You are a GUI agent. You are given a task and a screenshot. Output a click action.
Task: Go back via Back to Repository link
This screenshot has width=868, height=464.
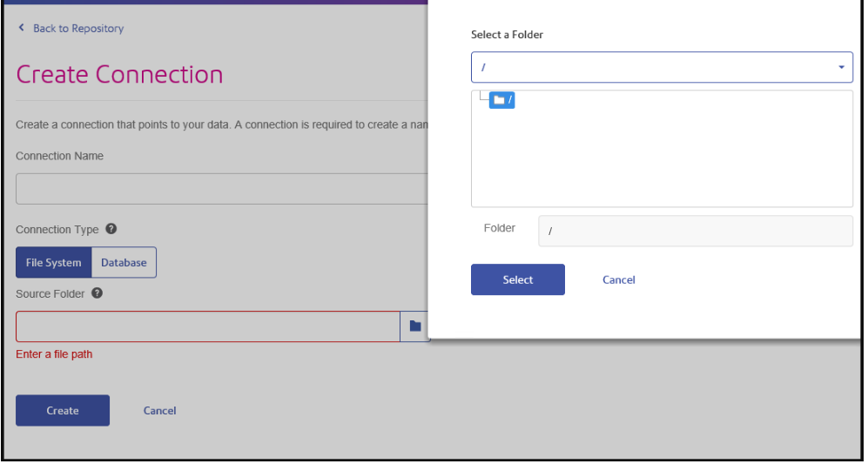tap(78, 28)
